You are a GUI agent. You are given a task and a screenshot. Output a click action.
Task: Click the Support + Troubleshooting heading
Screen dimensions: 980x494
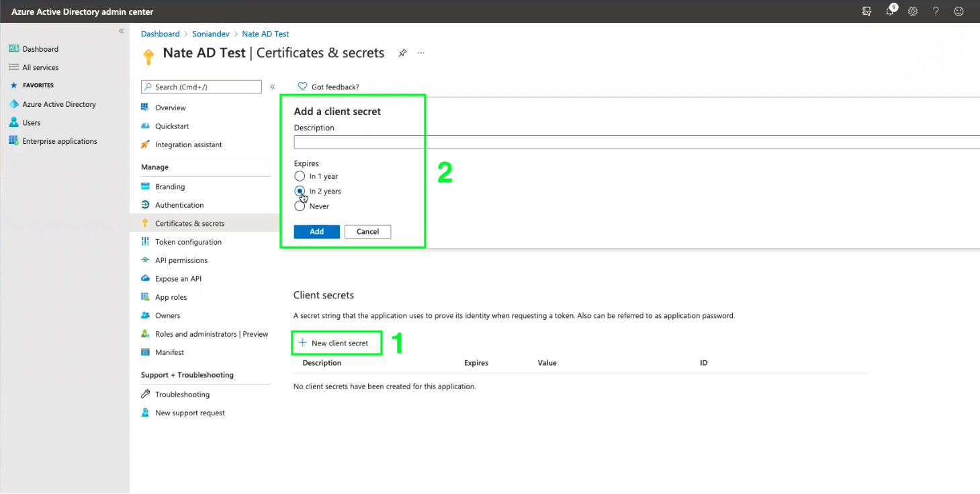point(187,375)
